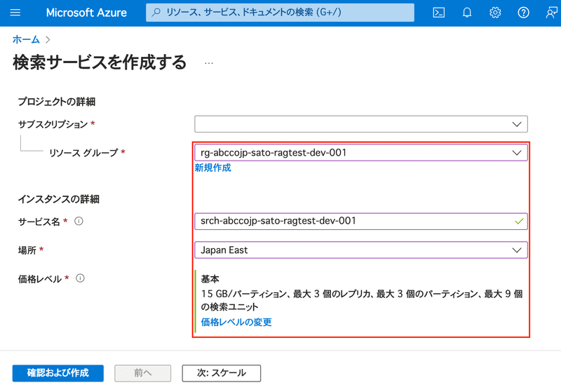Show info for 価格レベル field

80,278
